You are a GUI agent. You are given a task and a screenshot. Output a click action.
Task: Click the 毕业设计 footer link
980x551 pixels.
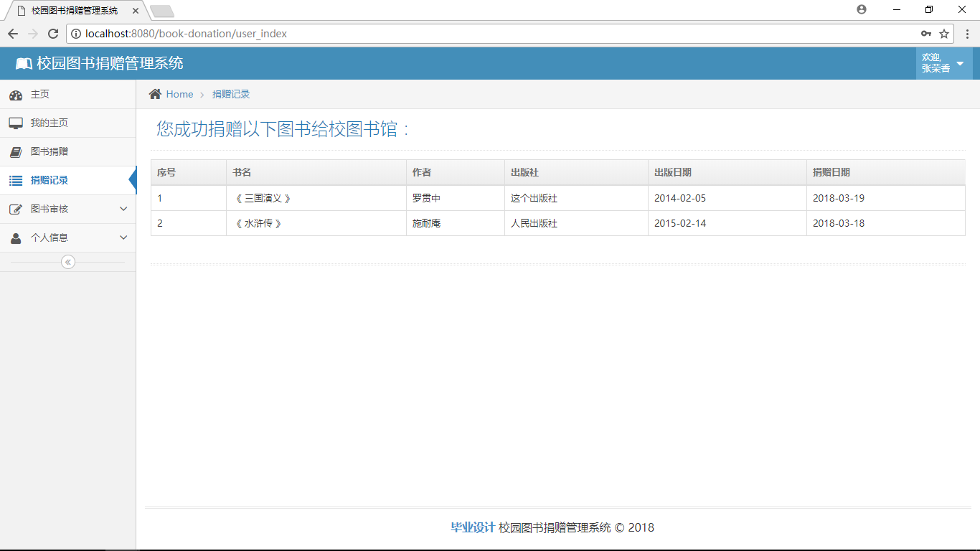point(473,527)
